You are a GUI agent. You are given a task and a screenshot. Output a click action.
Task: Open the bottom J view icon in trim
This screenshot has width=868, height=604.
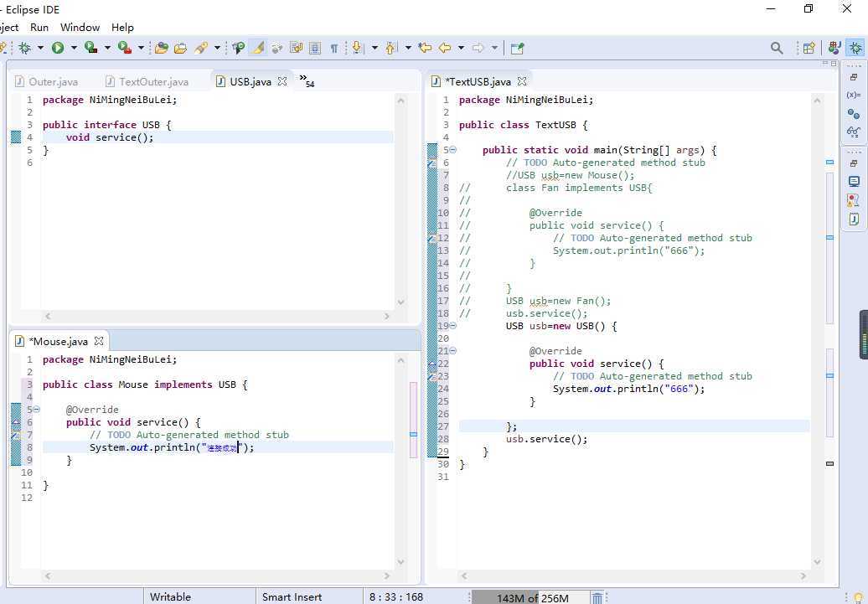[854, 219]
